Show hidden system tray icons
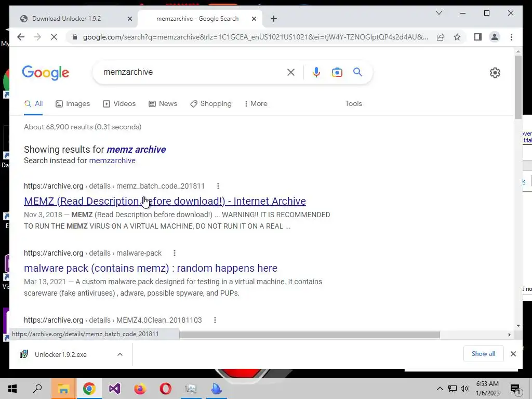This screenshot has width=532, height=399. [x=440, y=389]
